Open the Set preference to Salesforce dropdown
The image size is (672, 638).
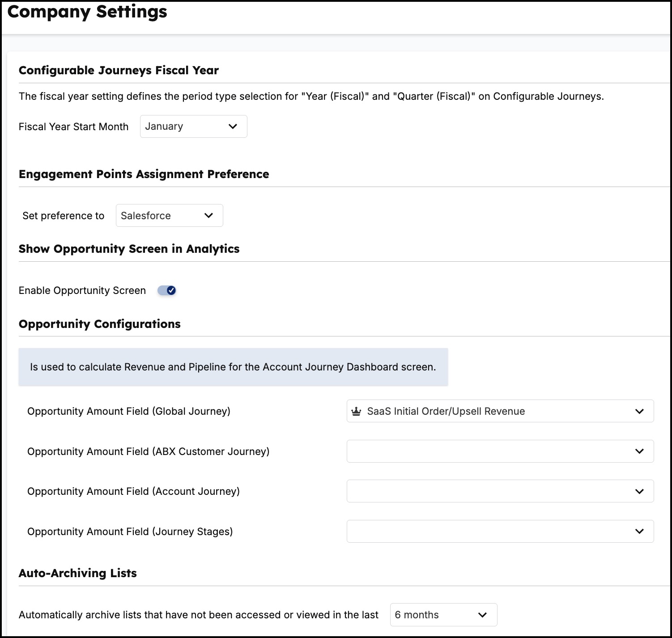click(169, 216)
